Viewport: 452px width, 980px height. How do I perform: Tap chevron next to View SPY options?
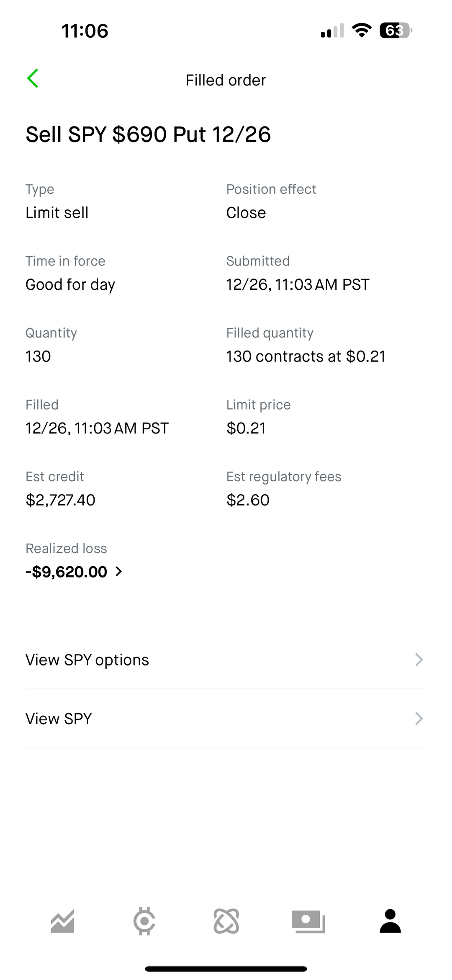point(419,660)
